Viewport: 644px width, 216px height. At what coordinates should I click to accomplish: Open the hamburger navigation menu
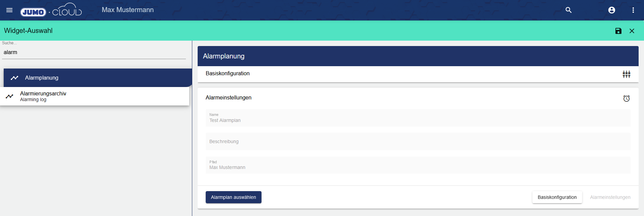click(x=9, y=10)
